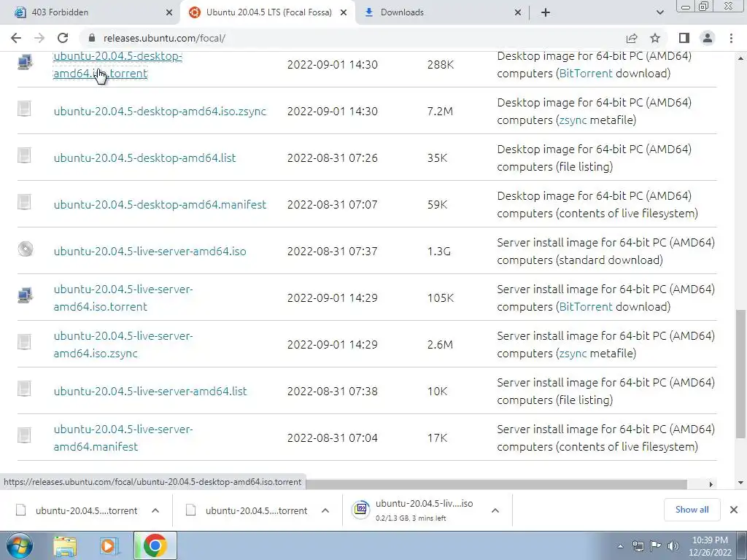Open ubuntu-20.04.5-desktop-amd64.manifest link

(x=160, y=204)
